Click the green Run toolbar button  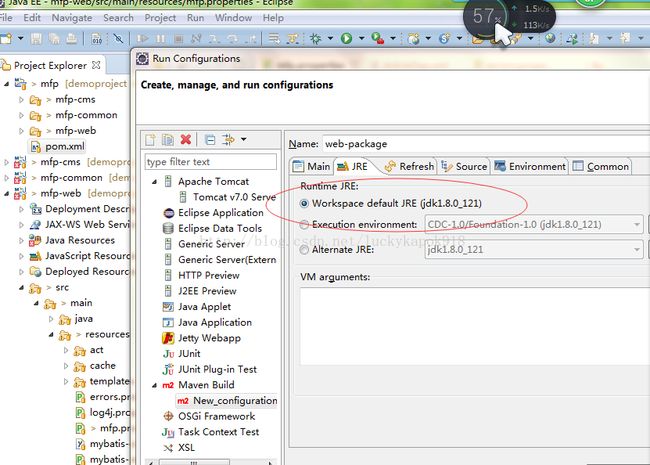tap(347, 39)
